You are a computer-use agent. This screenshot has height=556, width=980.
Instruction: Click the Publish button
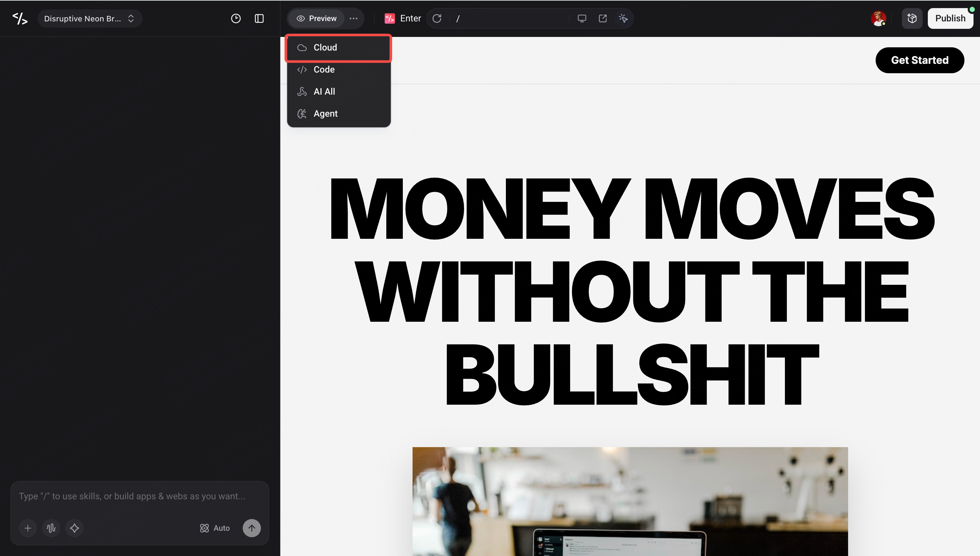point(950,18)
